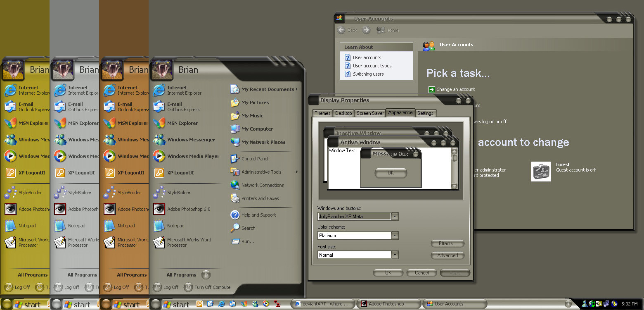Expand hidden system tray icons
The height and width of the screenshot is (310, 644).
click(x=568, y=304)
